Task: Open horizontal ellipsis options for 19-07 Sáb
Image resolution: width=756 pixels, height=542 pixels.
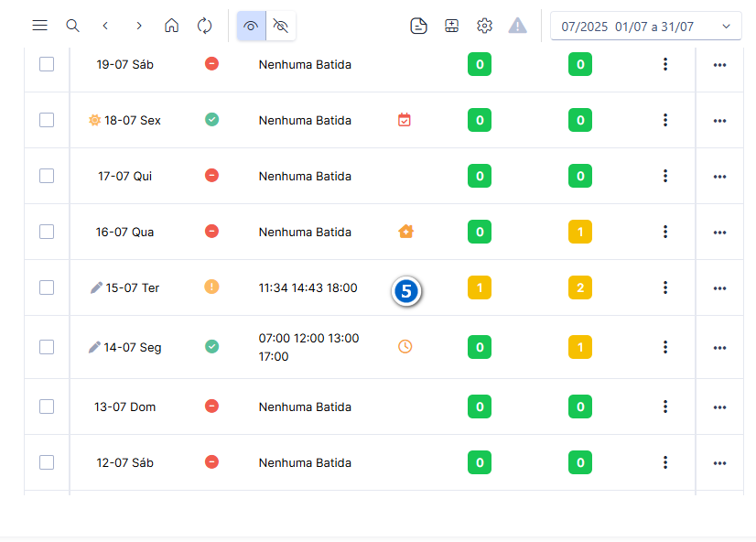Action: pyautogui.click(x=719, y=65)
